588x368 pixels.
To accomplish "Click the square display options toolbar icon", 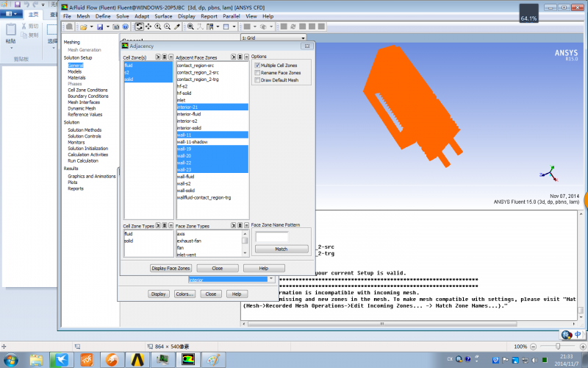I will [x=226, y=26].
